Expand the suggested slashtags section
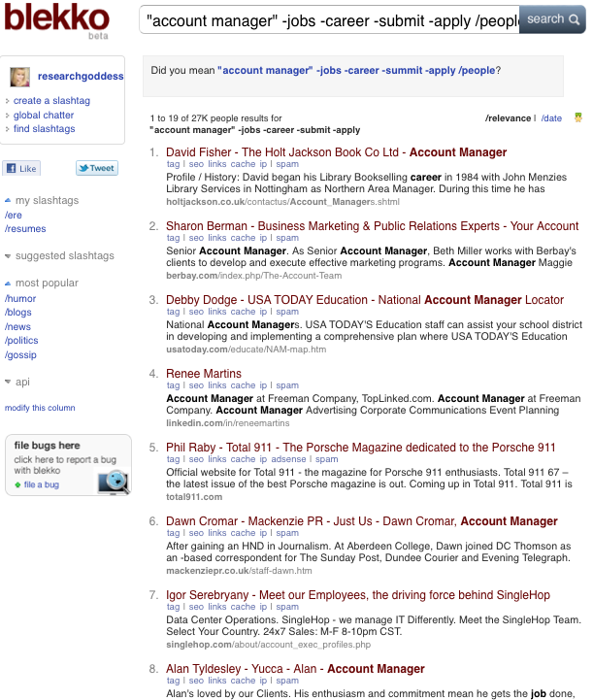Viewport: 593px width, 700px height. (x=59, y=255)
